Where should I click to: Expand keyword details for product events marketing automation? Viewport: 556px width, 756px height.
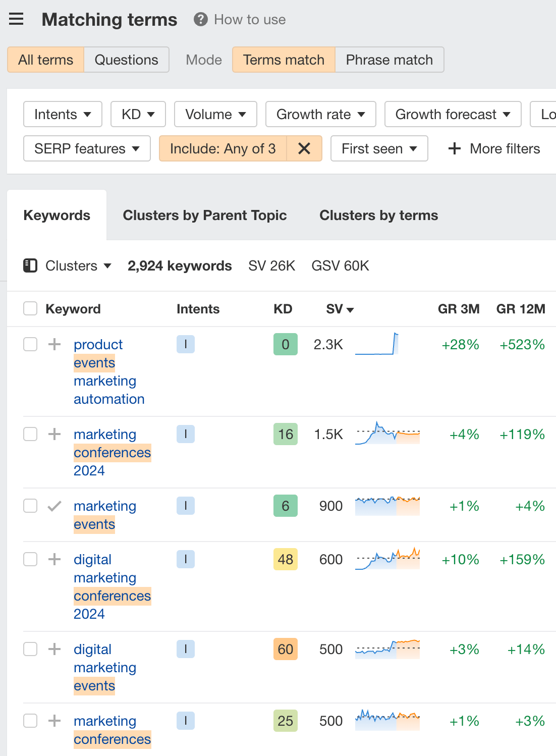tap(54, 344)
